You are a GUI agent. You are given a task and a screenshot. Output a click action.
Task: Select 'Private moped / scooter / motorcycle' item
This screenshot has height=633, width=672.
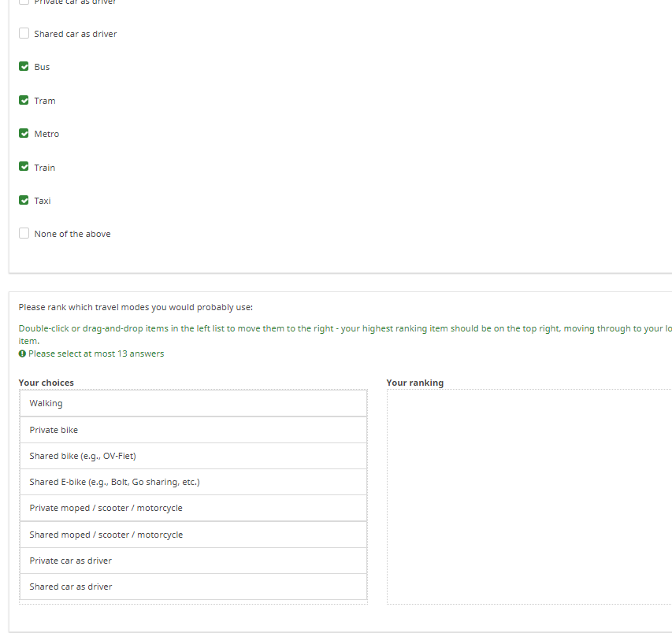tap(193, 508)
